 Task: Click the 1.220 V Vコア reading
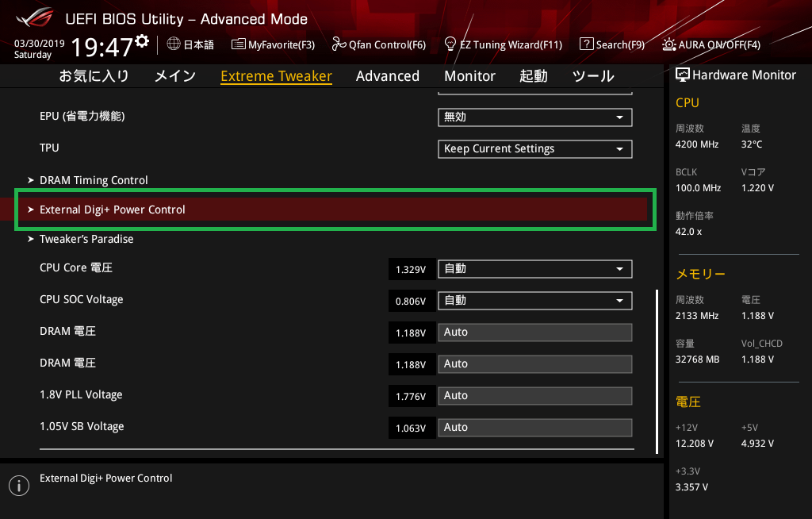coord(757,188)
